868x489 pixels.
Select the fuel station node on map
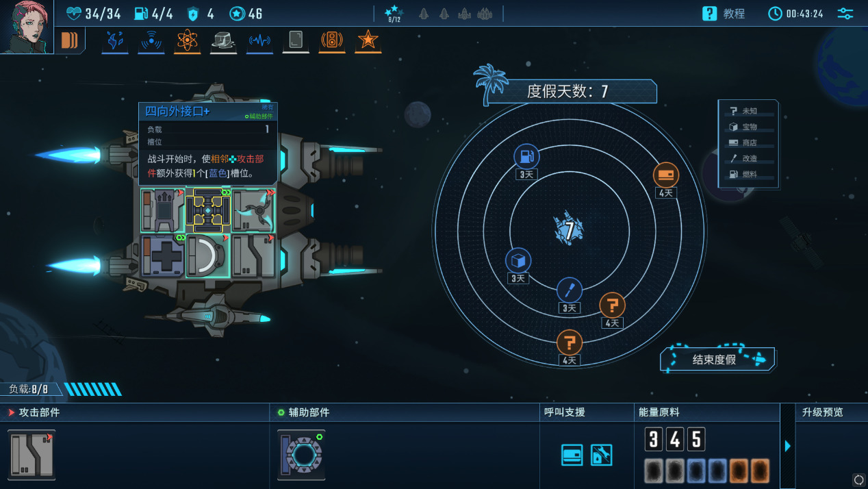click(526, 157)
